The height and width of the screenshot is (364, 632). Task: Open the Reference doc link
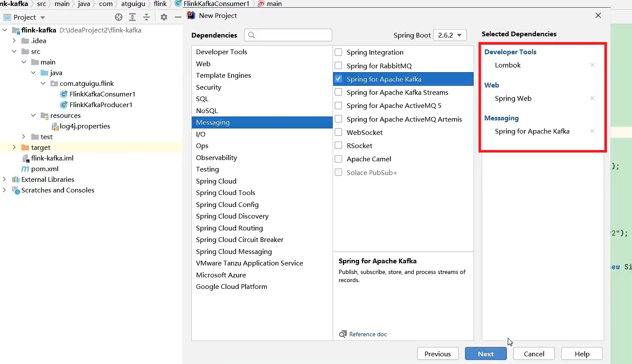click(368, 334)
